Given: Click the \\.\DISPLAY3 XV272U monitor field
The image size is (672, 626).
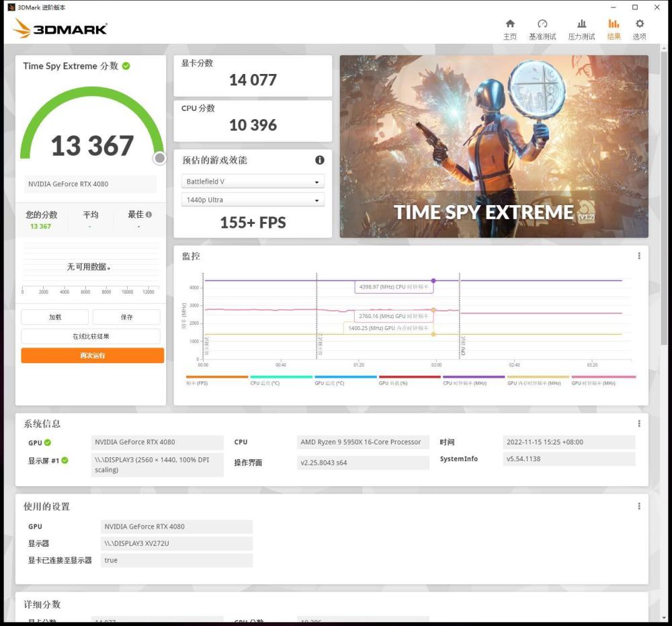Looking at the screenshot, I should (x=177, y=543).
